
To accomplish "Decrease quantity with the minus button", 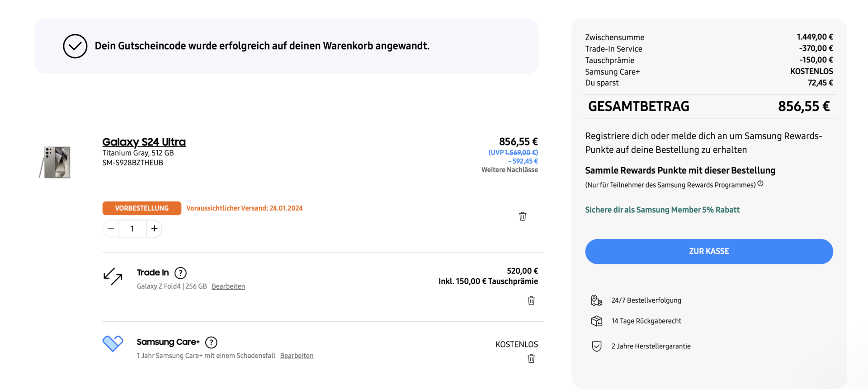I will point(111,229).
